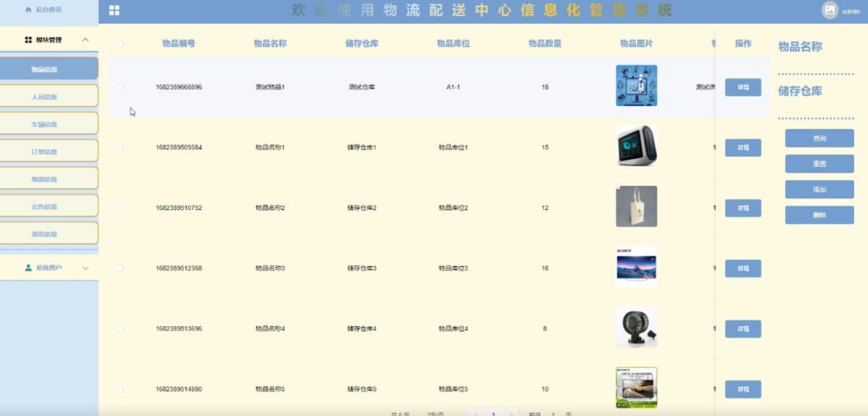The image size is (868, 416).
Task: Click the 物品库位 column header
Action: coord(453,44)
